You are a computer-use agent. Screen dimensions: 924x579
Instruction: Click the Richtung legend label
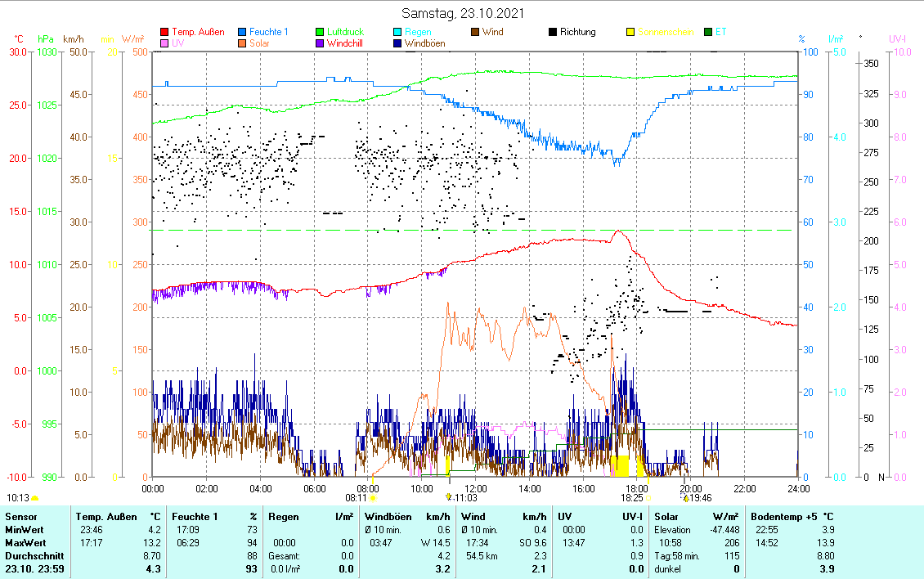[x=578, y=33]
